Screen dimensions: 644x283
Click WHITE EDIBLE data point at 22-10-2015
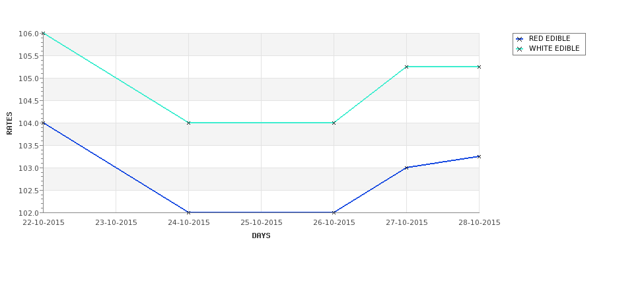click(43, 33)
